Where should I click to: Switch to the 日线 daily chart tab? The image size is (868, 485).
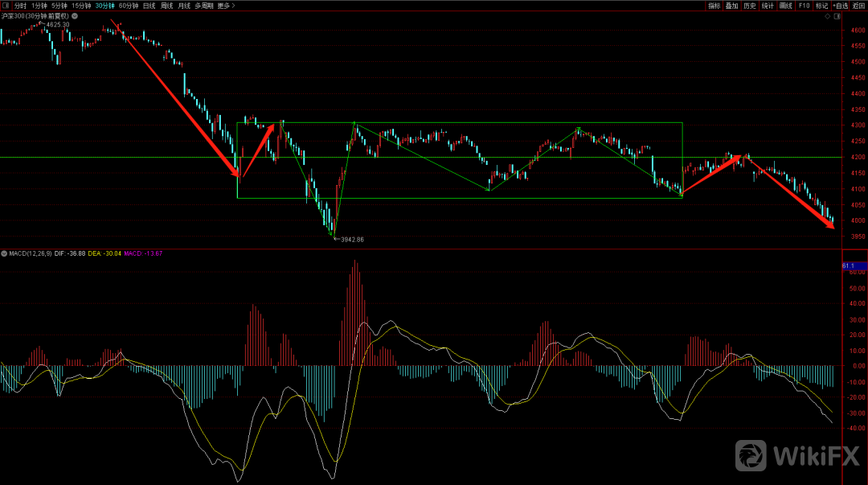point(149,6)
